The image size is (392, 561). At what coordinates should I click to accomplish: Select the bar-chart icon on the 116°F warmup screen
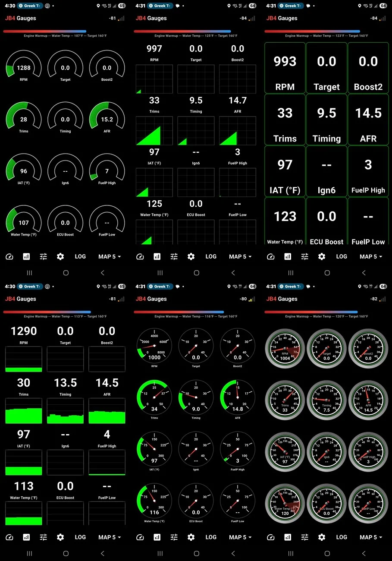[157, 537]
